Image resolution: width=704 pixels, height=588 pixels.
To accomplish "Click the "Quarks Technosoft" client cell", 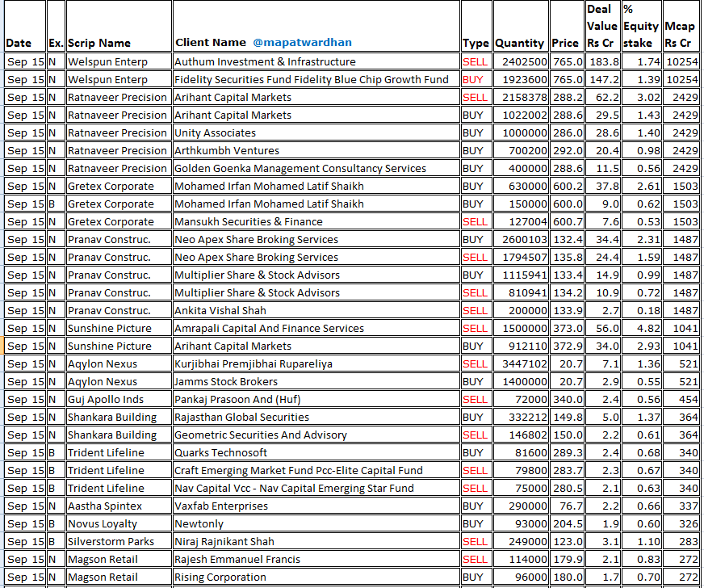I will 316,453.
